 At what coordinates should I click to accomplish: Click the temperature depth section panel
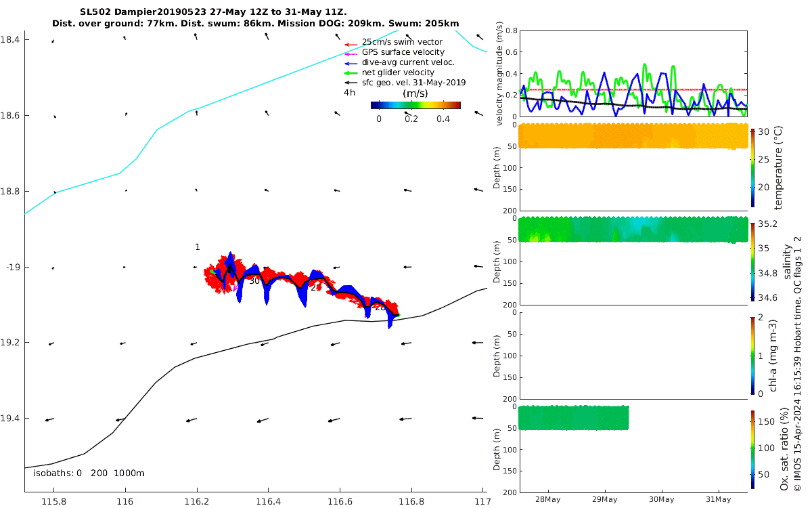click(x=633, y=166)
